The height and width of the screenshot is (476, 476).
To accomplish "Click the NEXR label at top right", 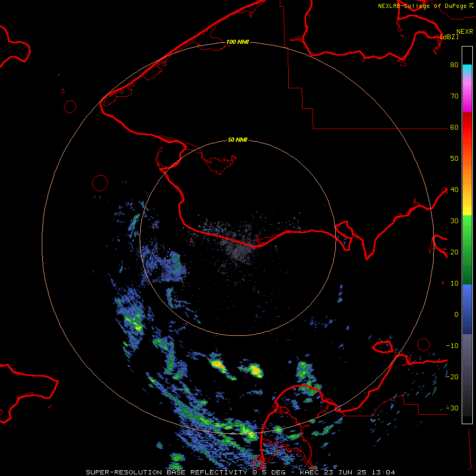I will tap(465, 32).
